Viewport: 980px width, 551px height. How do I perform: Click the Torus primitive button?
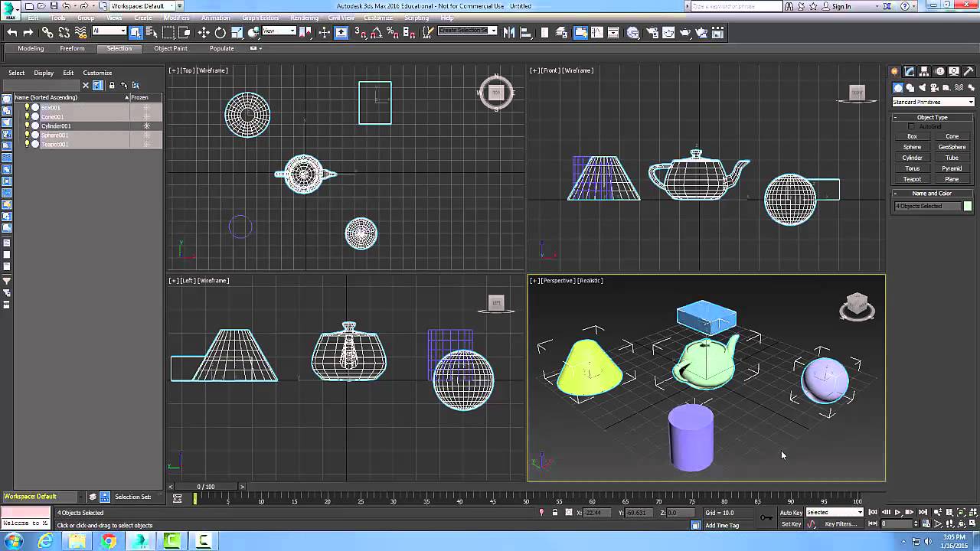tap(912, 168)
